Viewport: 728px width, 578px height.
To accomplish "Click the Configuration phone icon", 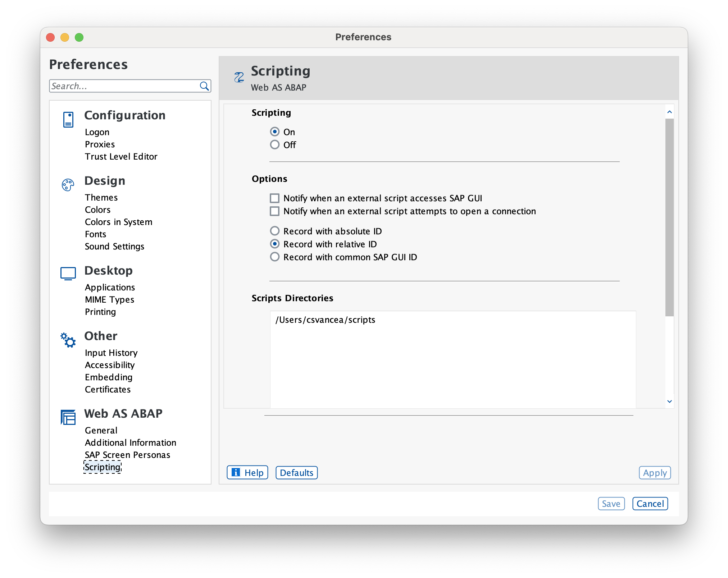I will point(68,120).
